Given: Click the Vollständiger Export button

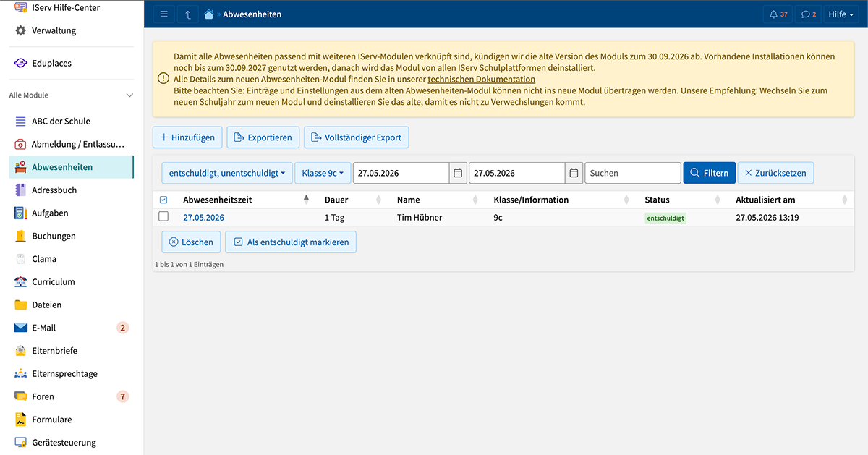Looking at the screenshot, I should click(x=356, y=137).
